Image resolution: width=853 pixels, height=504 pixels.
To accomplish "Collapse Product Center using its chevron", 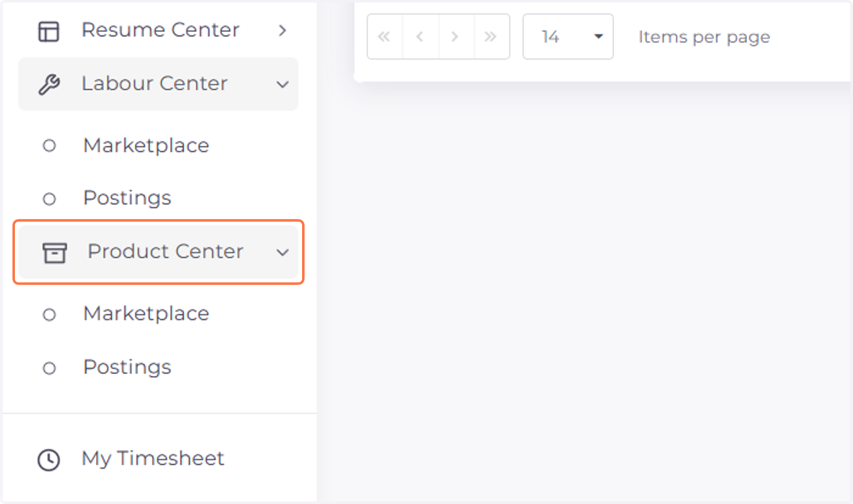I will [x=282, y=252].
